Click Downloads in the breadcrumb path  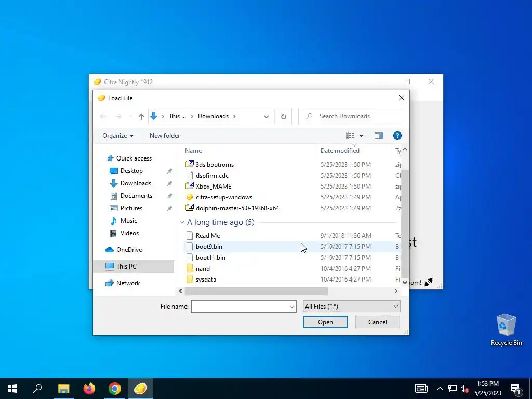(x=213, y=116)
